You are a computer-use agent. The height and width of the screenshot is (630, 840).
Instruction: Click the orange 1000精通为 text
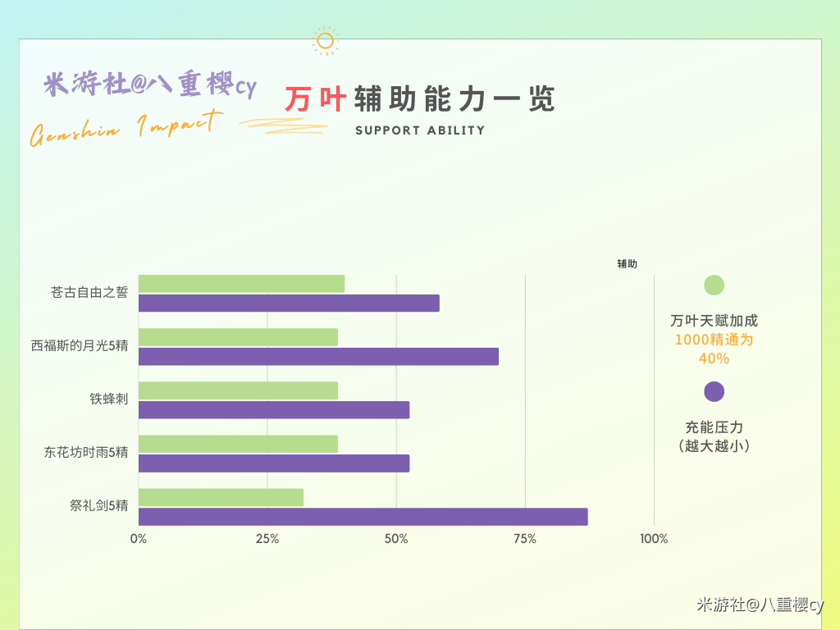tap(714, 340)
